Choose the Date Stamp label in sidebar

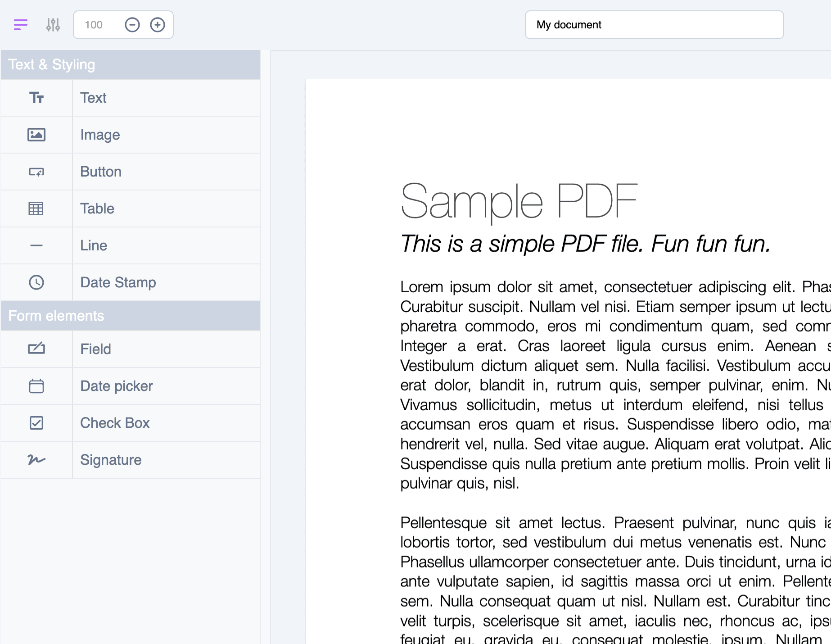pos(118,282)
